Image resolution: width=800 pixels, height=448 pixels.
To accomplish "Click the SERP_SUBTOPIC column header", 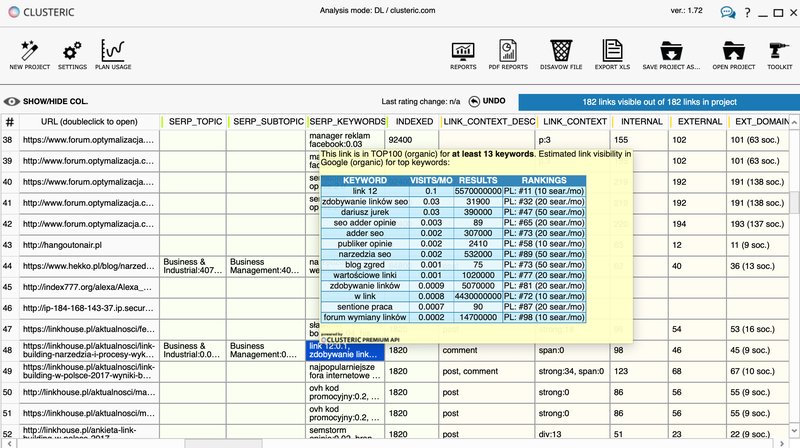I will click(x=267, y=121).
